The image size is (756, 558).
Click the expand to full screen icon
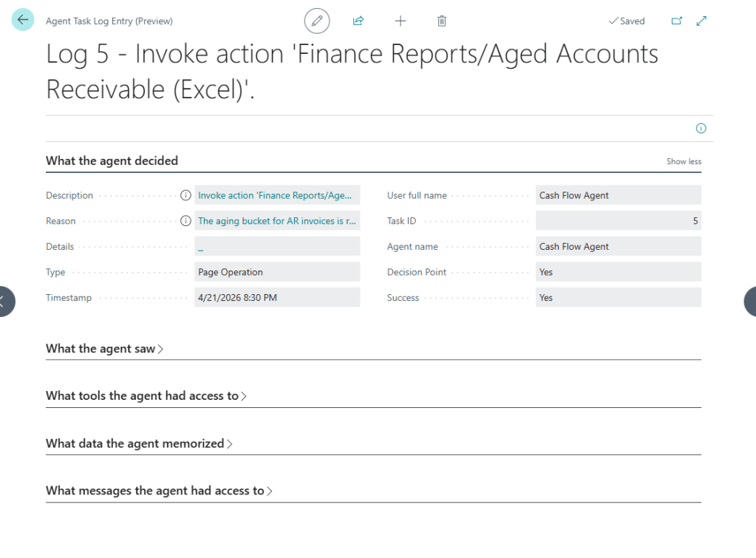pyautogui.click(x=702, y=21)
